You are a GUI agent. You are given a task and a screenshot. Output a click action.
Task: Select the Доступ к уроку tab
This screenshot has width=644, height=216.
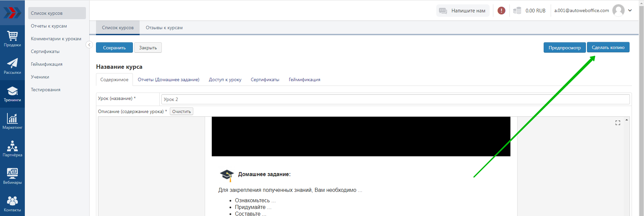coord(225,80)
